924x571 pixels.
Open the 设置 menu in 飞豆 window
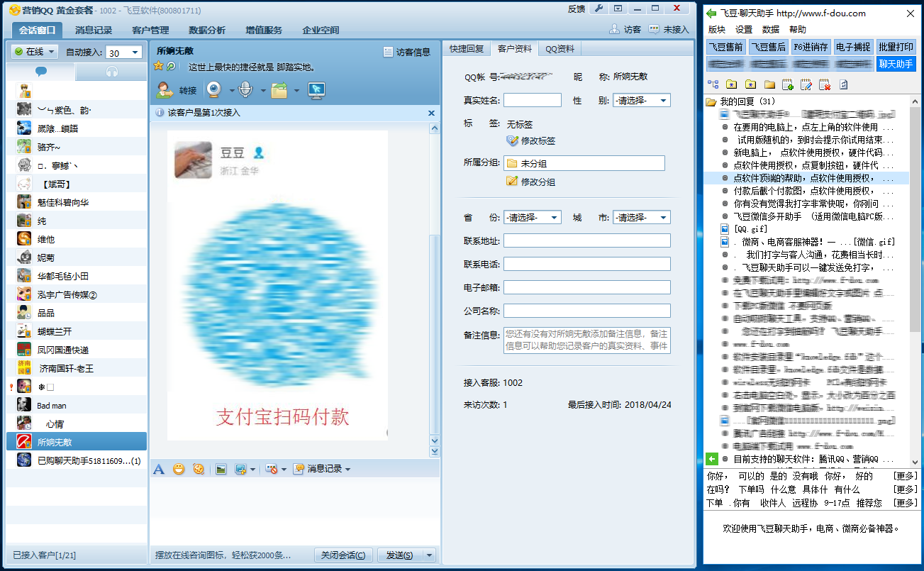pos(744,30)
